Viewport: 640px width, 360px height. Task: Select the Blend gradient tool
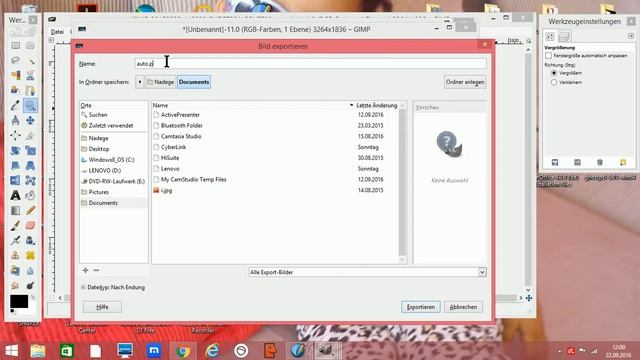15,211
